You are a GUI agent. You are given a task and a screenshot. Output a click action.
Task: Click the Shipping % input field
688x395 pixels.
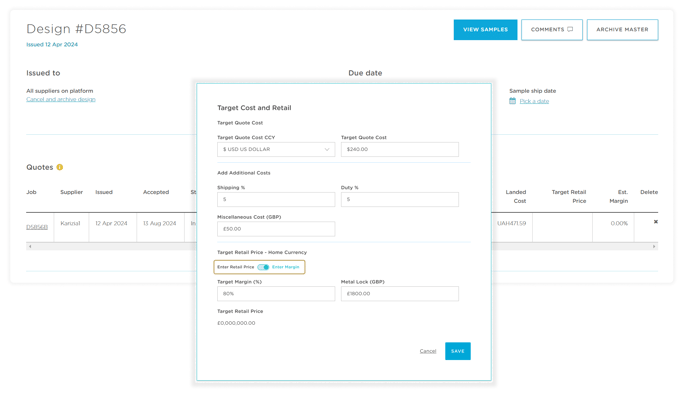(276, 199)
